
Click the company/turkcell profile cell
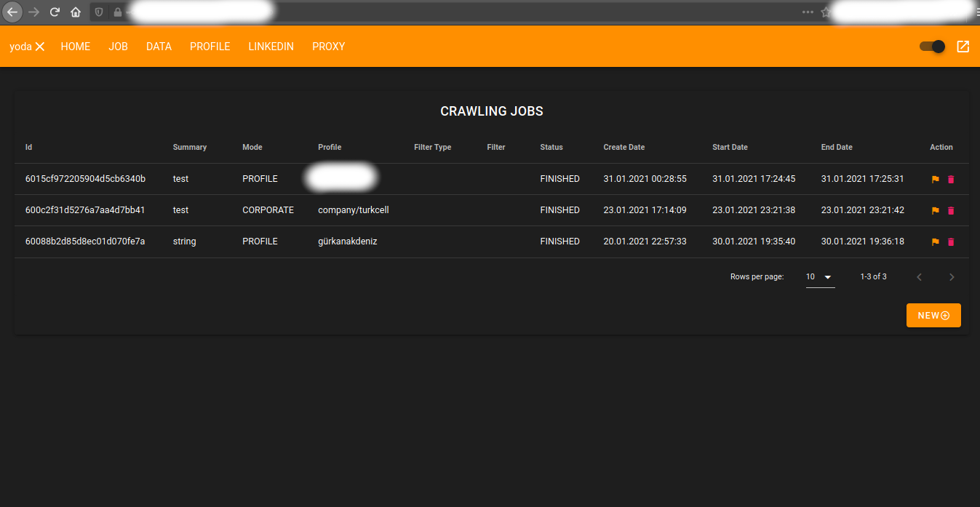coord(354,210)
